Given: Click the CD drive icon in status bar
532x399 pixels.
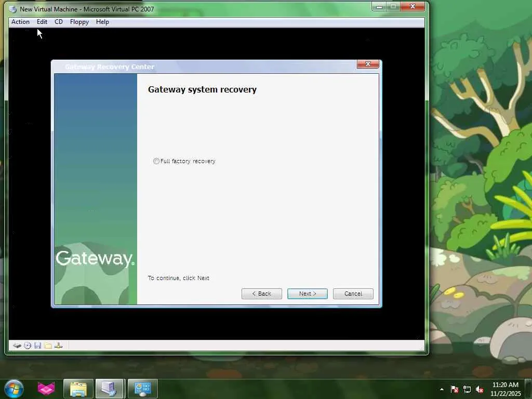Looking at the screenshot, I should coord(28,345).
